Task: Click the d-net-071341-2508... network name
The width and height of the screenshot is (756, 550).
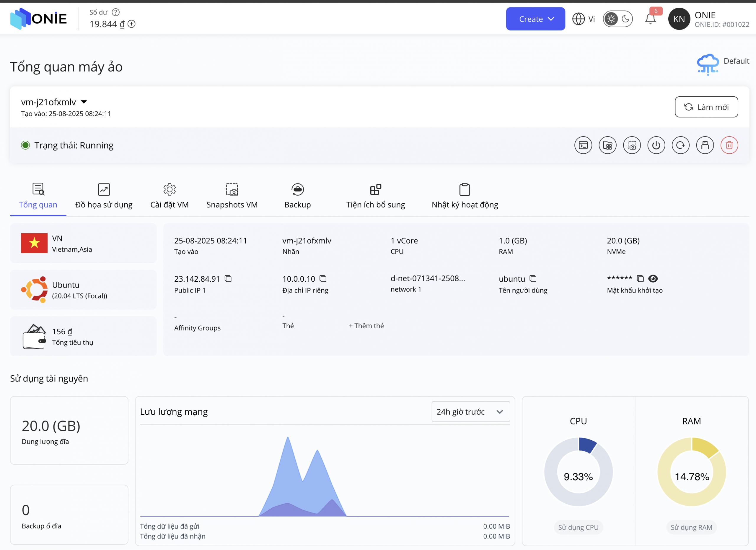Action: [x=428, y=278]
